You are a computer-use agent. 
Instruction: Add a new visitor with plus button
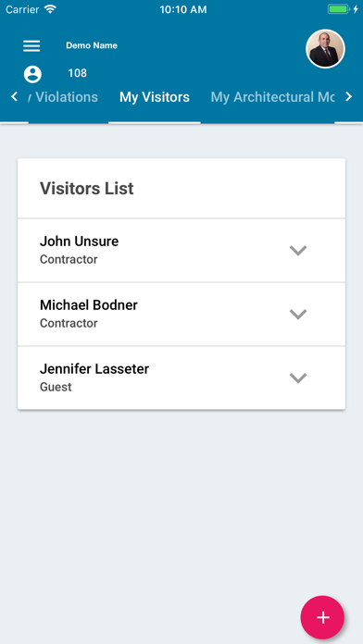pyautogui.click(x=322, y=617)
